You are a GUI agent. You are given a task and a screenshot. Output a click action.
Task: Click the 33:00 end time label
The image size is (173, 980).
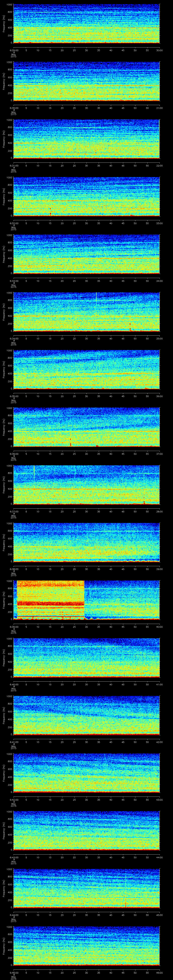tap(160, 223)
